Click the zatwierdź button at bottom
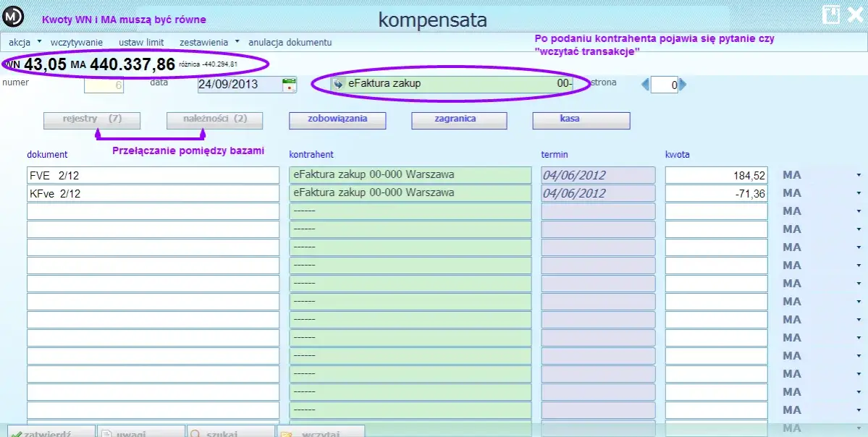Screen dimensions: 868x437 point(51,431)
